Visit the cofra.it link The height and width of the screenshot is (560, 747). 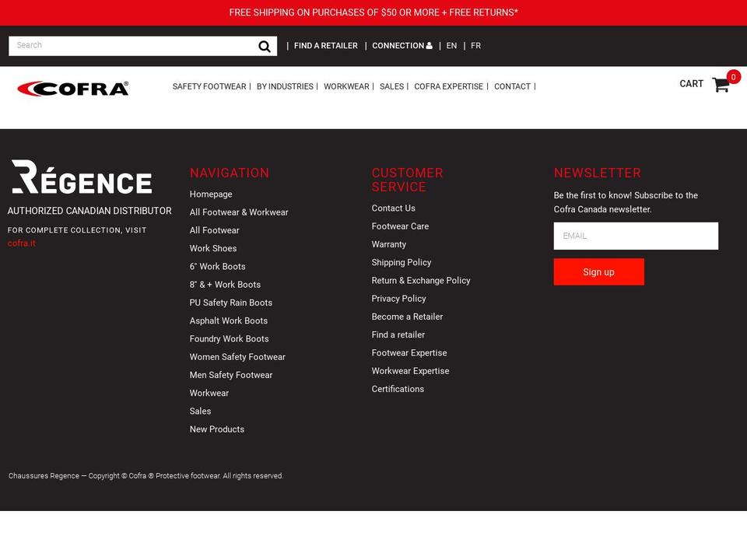(x=22, y=243)
